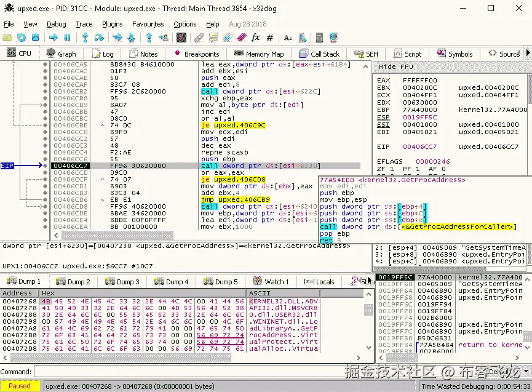The width and height of the screenshot is (532, 392).
Task: Check for updates globe icon
Action: [334, 38]
